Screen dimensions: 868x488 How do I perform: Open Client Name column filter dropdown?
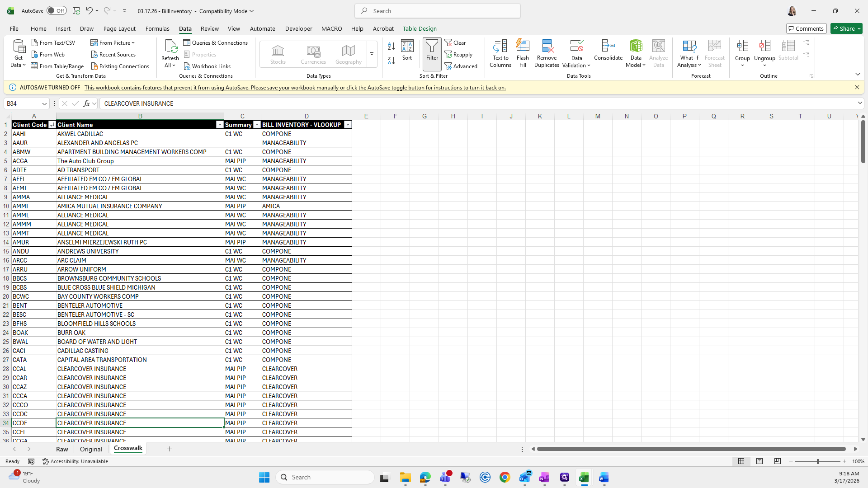point(220,125)
